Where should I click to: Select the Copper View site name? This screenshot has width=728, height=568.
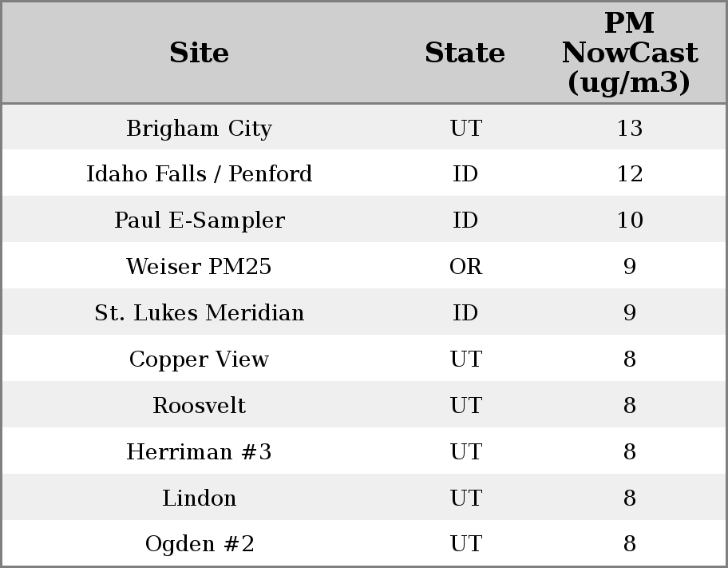(200, 359)
